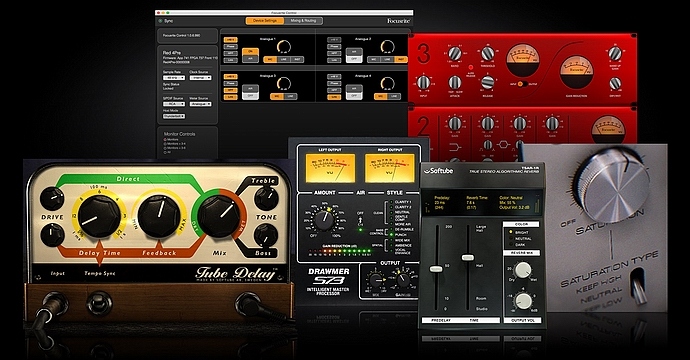
Task: Select the Punch style on Drawmer
Action: [x=397, y=235]
